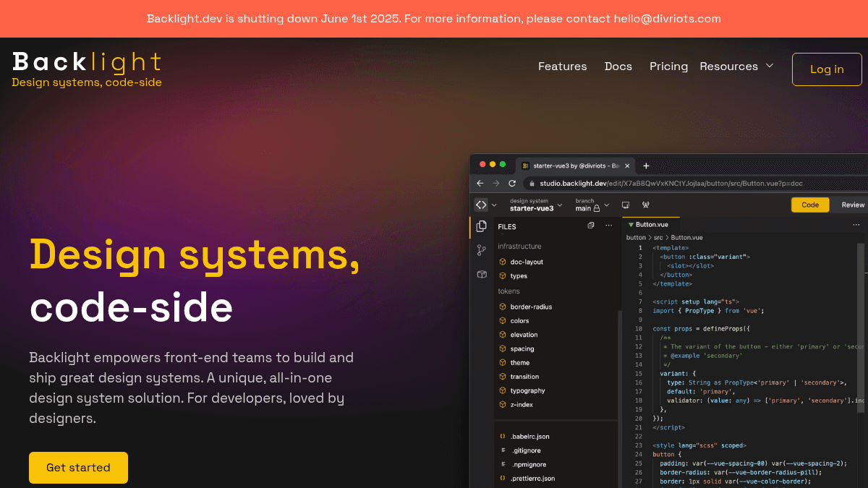868x488 pixels.
Task: Open the package cube sidebar icon
Action: tap(482, 275)
